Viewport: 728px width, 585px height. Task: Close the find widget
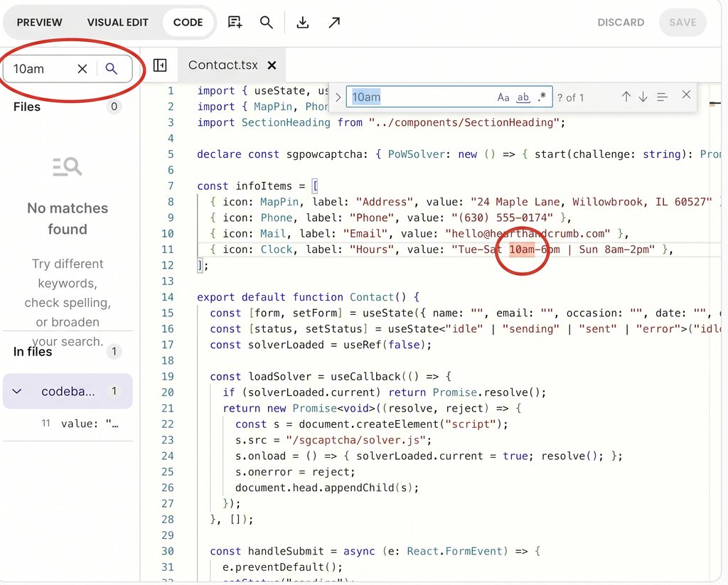point(686,95)
